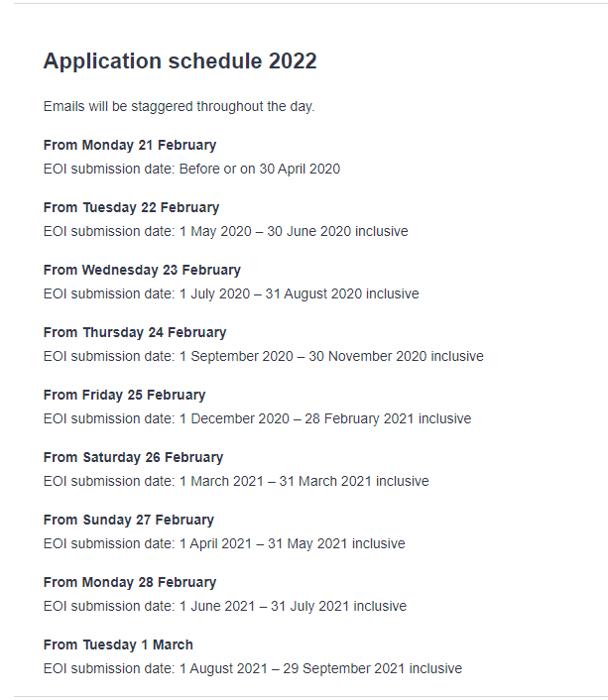The height and width of the screenshot is (700, 608).
Task: Select the From Friday 25 February heading
Action: [125, 395]
